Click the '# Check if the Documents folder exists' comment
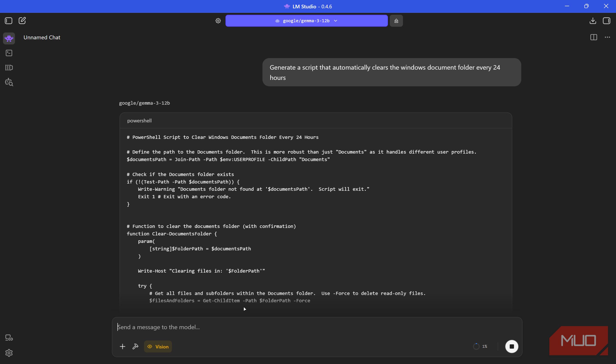Image resolution: width=616 pixels, height=364 pixels. [181, 174]
